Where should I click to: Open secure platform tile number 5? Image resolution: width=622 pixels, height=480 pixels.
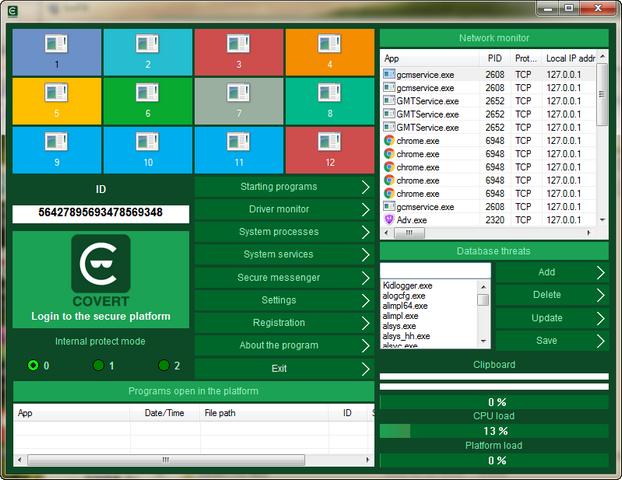pos(57,101)
